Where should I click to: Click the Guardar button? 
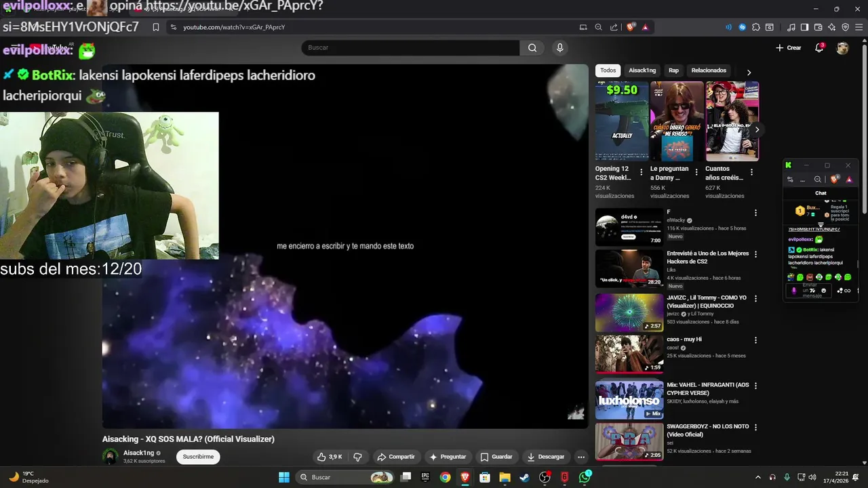point(496,457)
